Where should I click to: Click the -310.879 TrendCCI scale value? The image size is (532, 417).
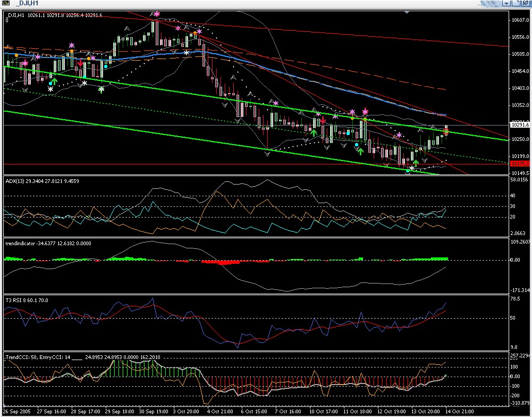520,403
